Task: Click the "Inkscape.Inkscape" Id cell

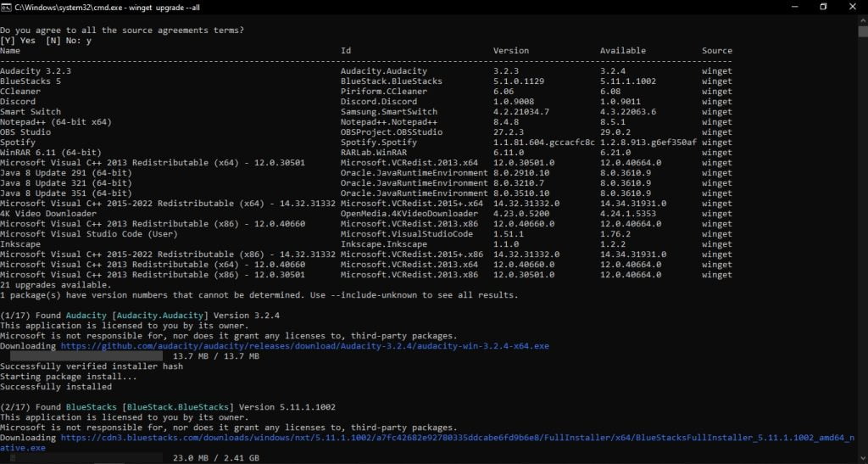Action: point(384,244)
